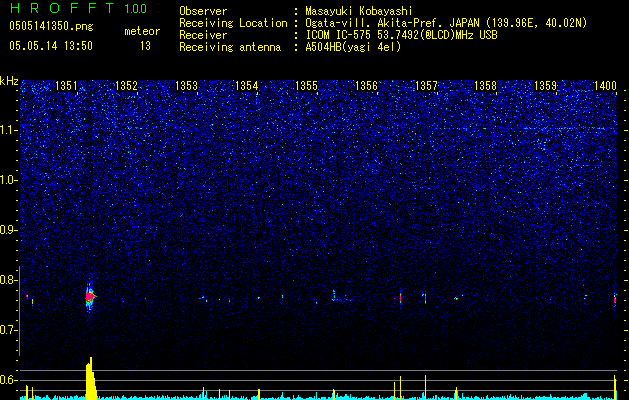Click the HROFFT 1.0.0 title text
This screenshot has height=400, width=629.
coord(78,8)
